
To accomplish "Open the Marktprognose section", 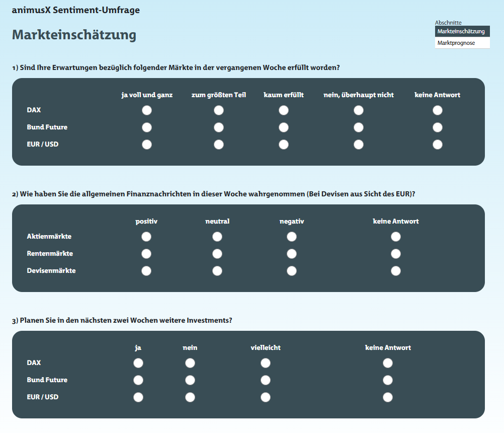I will (x=456, y=43).
